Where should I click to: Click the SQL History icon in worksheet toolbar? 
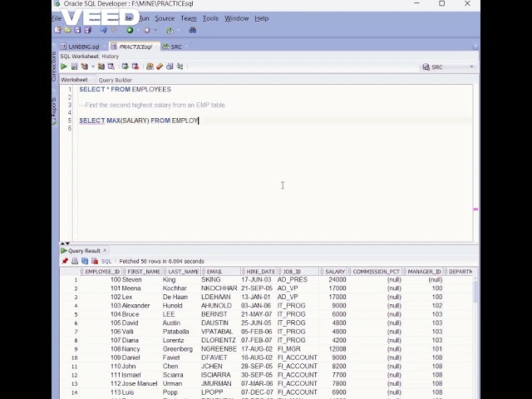(170, 66)
